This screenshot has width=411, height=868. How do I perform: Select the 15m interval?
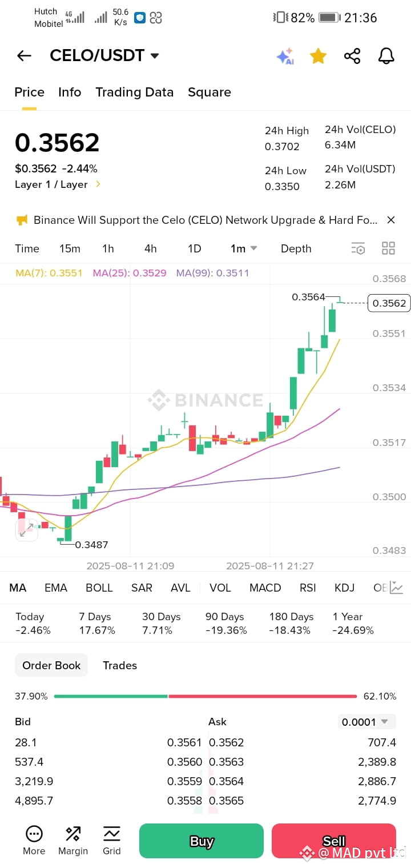(70, 248)
